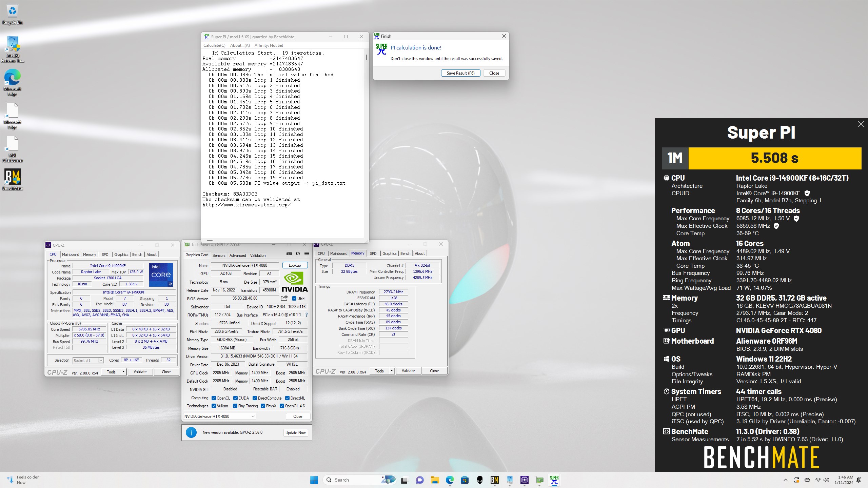Open Recycle Bin on desktop

[13, 15]
